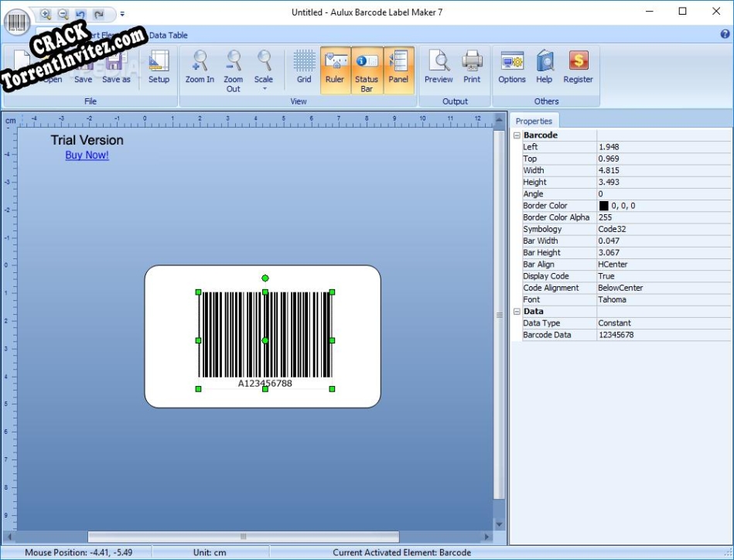Toggle the Ruler visibility
Image resolution: width=734 pixels, height=560 pixels.
pyautogui.click(x=336, y=70)
